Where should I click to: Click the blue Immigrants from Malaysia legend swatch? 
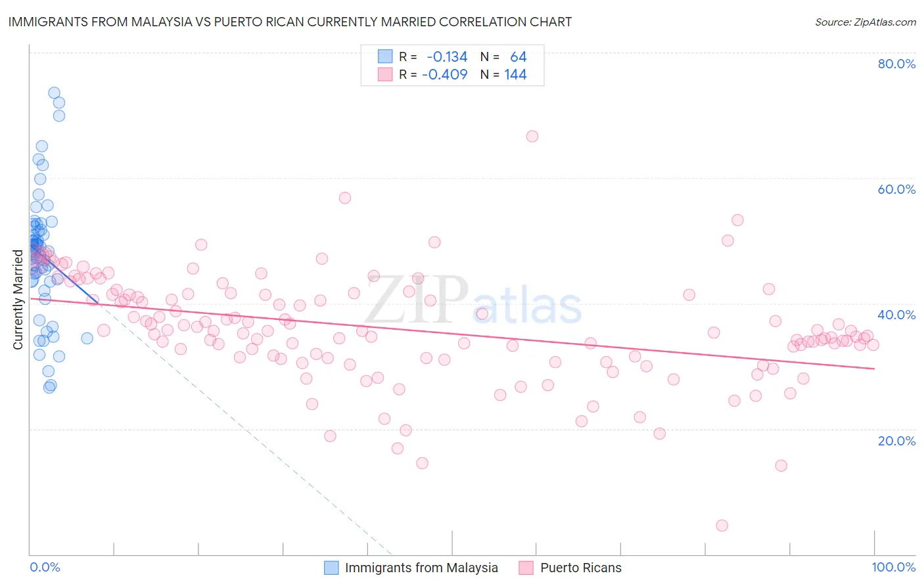[x=332, y=568]
